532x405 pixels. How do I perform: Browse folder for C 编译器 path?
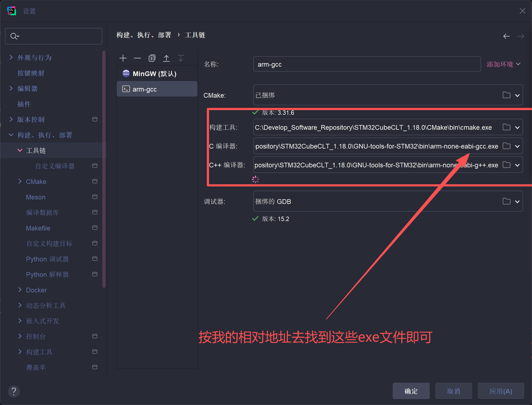[x=507, y=146]
